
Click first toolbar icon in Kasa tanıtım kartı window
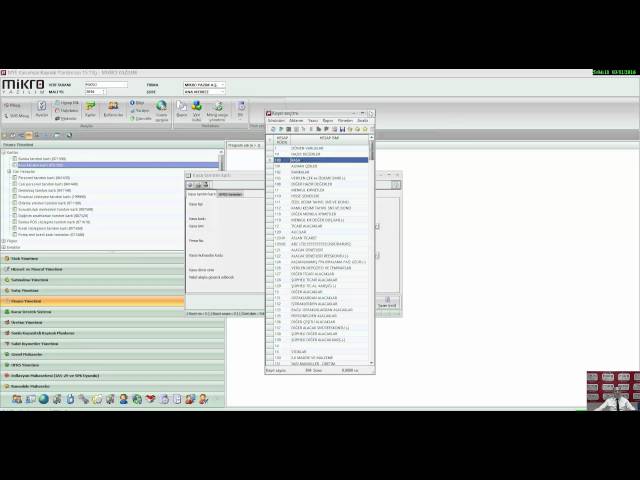190,185
